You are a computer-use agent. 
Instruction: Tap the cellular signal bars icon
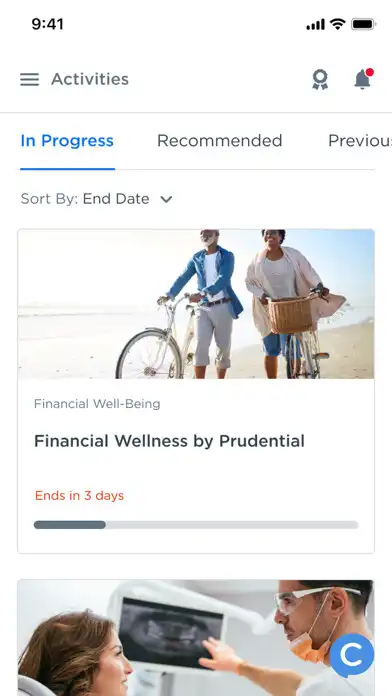tap(316, 24)
